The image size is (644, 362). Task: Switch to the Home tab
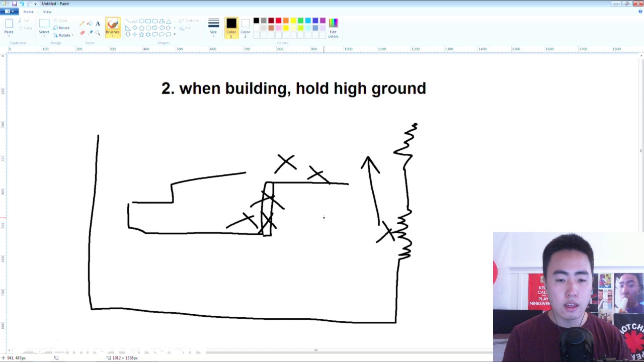click(x=29, y=12)
